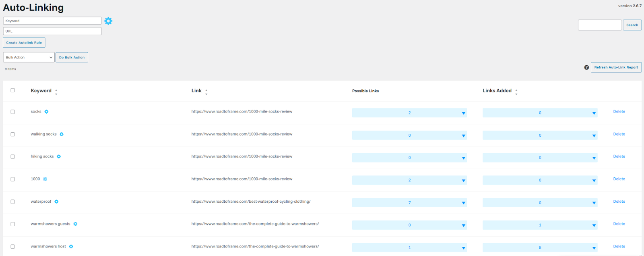Check the waterproof row checkbox
The image size is (644, 256).
click(12, 202)
